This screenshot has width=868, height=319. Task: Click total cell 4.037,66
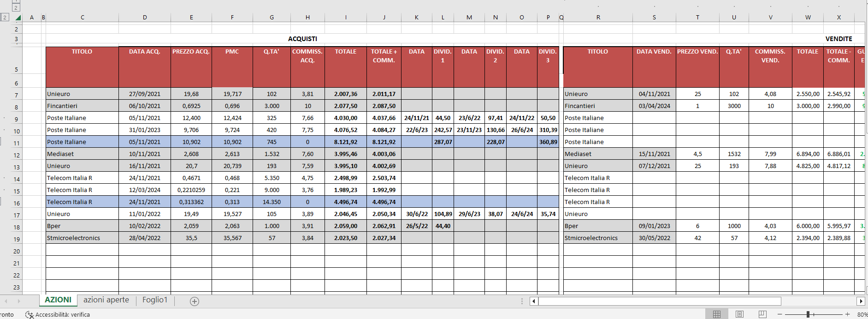tap(384, 118)
